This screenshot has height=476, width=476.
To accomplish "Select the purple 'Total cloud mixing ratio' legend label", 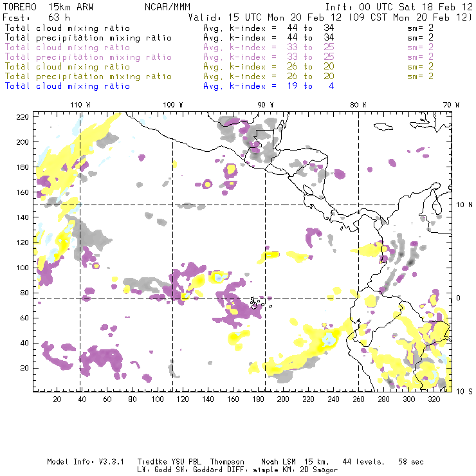I will pyautogui.click(x=68, y=48).
